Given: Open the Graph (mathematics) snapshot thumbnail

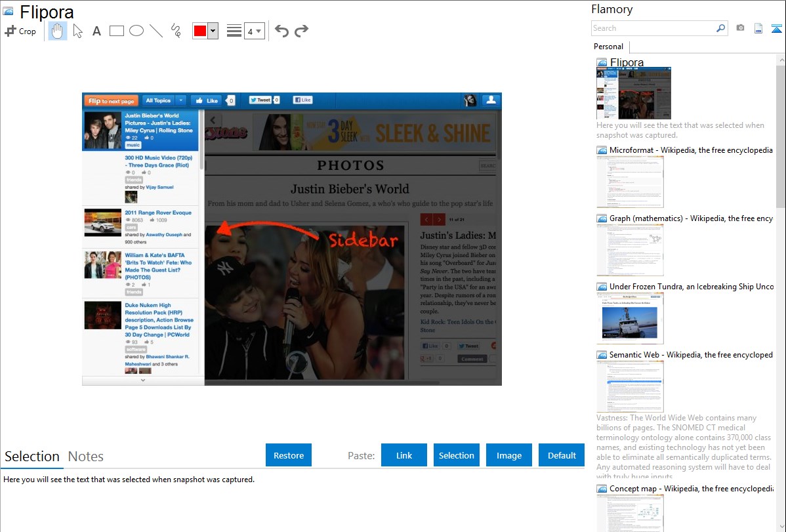Looking at the screenshot, I should 630,250.
